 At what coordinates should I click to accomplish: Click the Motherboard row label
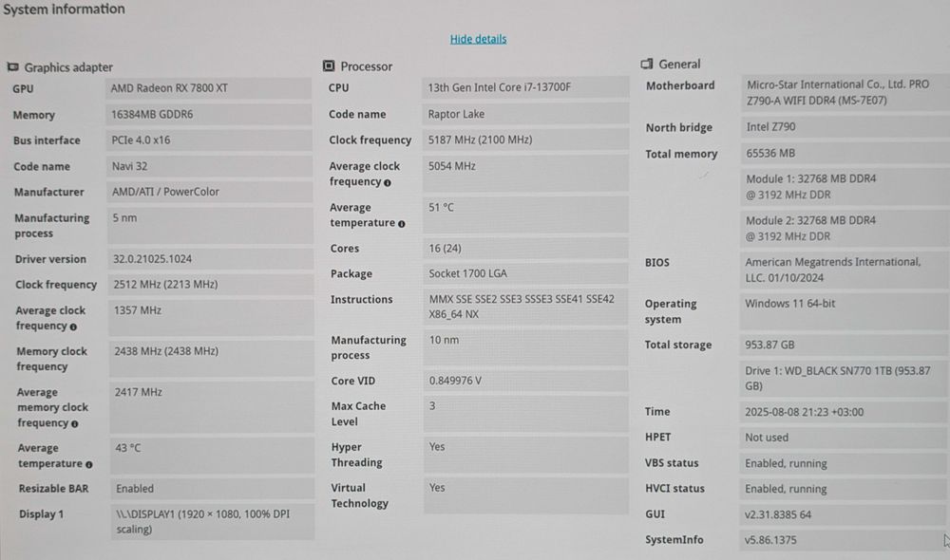680,86
